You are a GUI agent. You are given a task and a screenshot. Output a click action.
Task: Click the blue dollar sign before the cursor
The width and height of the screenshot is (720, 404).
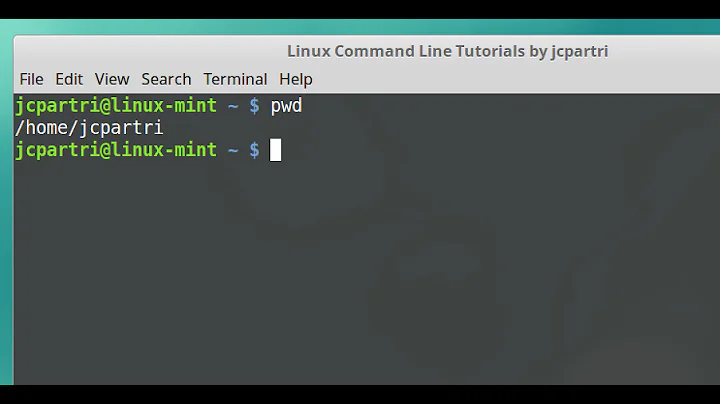coord(254,150)
